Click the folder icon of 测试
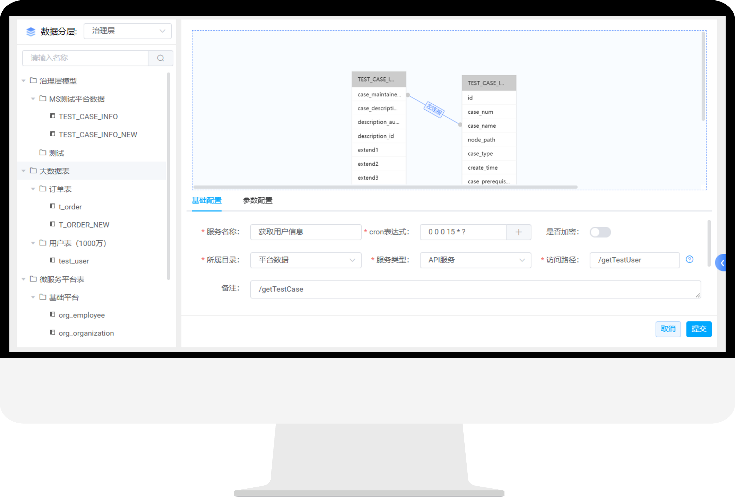 point(42,152)
